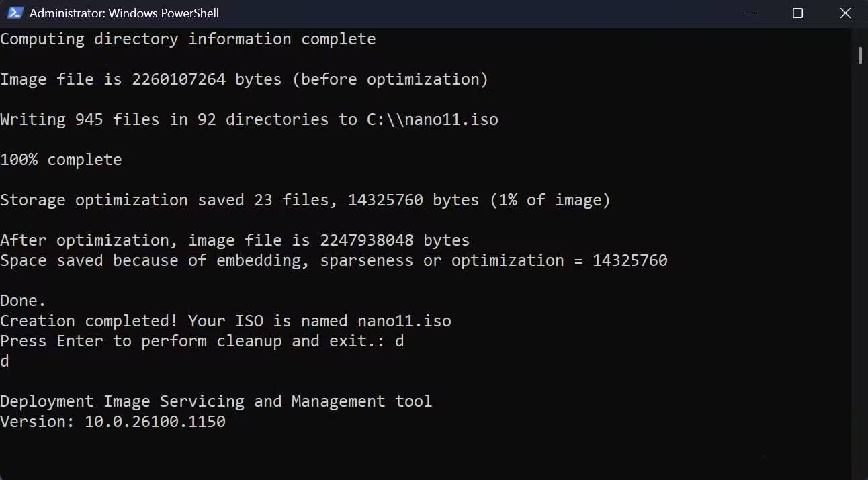Minimize the PowerShell window

(751, 13)
